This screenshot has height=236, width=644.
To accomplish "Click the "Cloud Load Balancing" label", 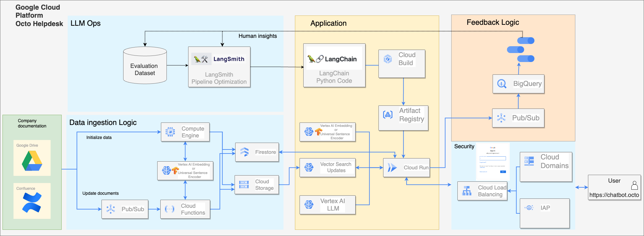I will 492,191.
